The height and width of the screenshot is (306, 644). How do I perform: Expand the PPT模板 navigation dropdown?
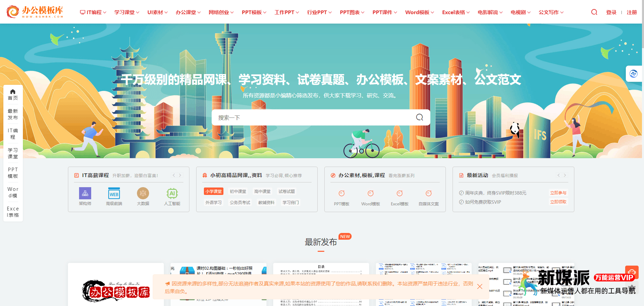pyautogui.click(x=254, y=12)
